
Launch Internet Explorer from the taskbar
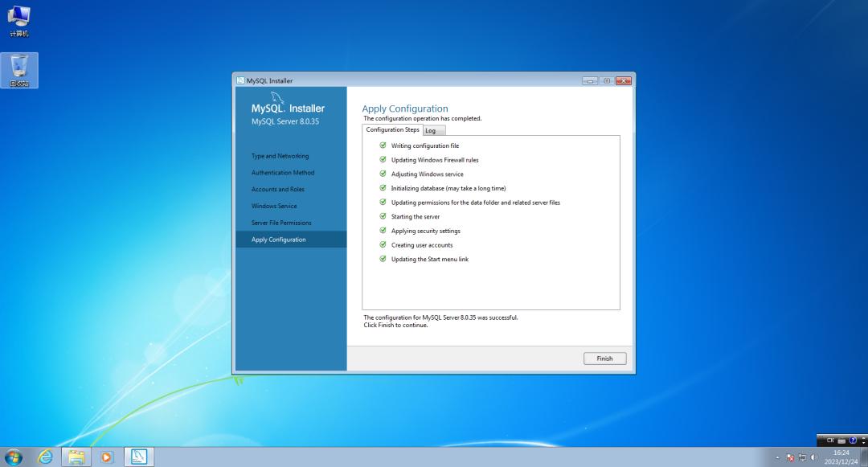[45, 457]
